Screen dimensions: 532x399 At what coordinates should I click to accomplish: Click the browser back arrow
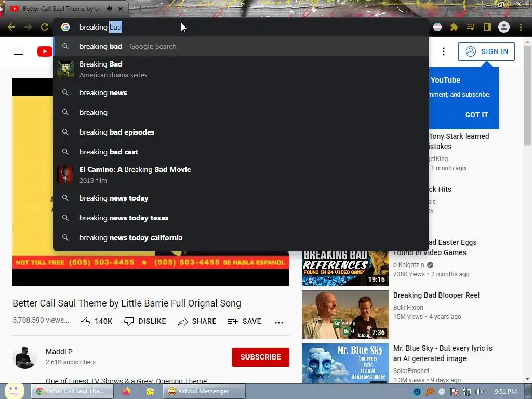(x=11, y=27)
